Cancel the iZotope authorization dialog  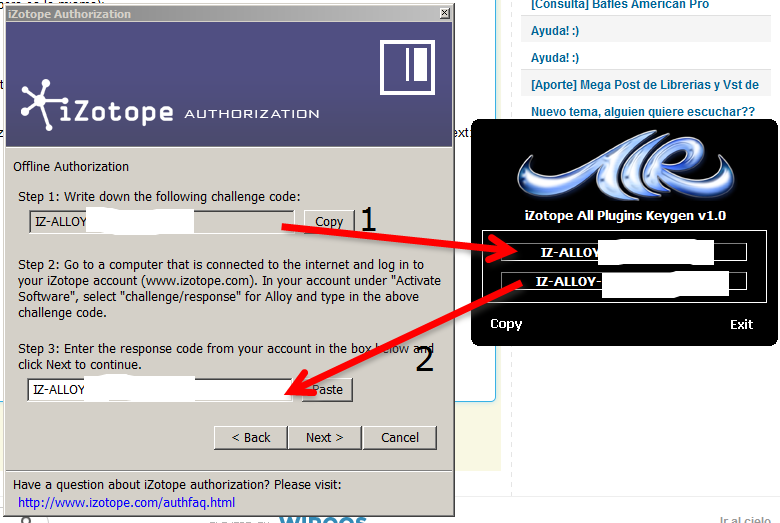pyautogui.click(x=400, y=437)
